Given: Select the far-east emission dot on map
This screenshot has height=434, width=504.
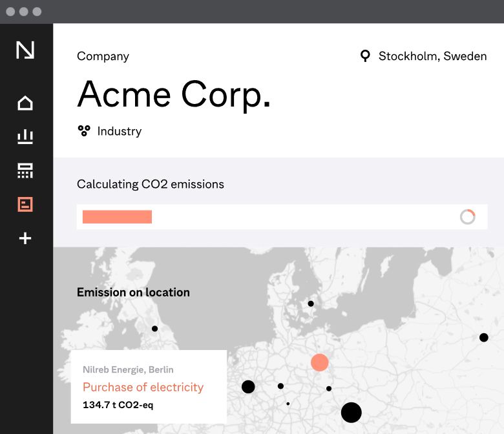Looking at the screenshot, I should pos(483,338).
